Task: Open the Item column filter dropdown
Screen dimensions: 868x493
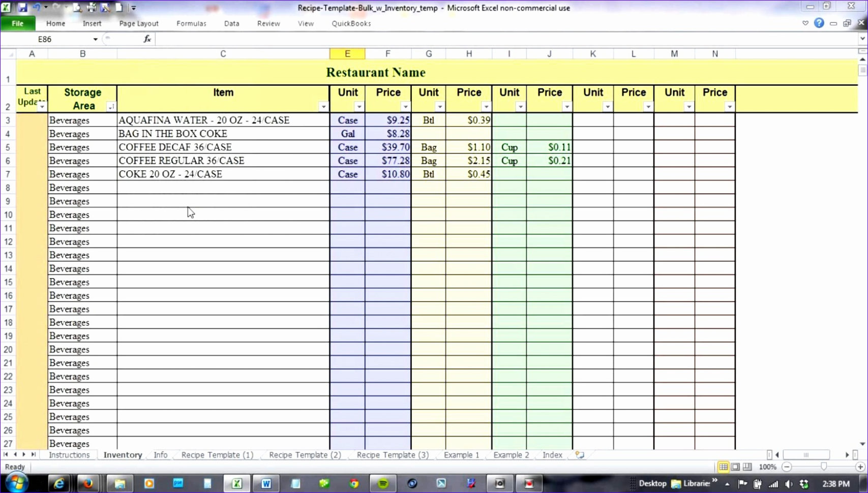Action: [x=323, y=107]
